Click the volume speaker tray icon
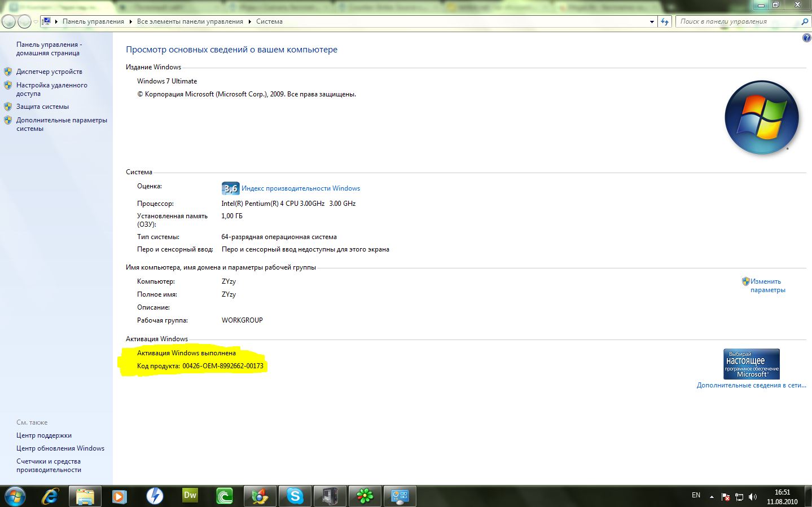Screen dimensions: 812x507 tap(753, 497)
